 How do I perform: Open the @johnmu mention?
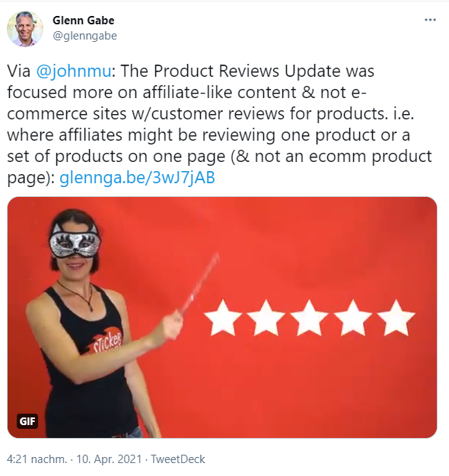74,71
